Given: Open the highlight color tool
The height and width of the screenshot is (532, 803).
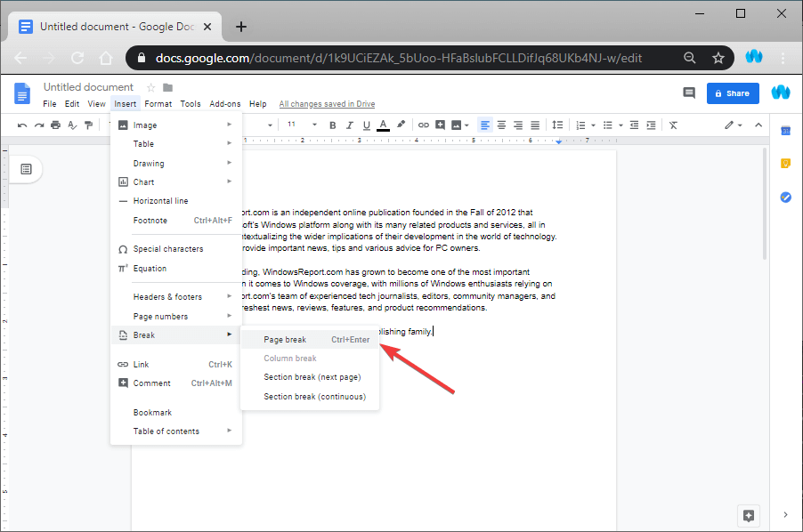Looking at the screenshot, I should tap(401, 125).
